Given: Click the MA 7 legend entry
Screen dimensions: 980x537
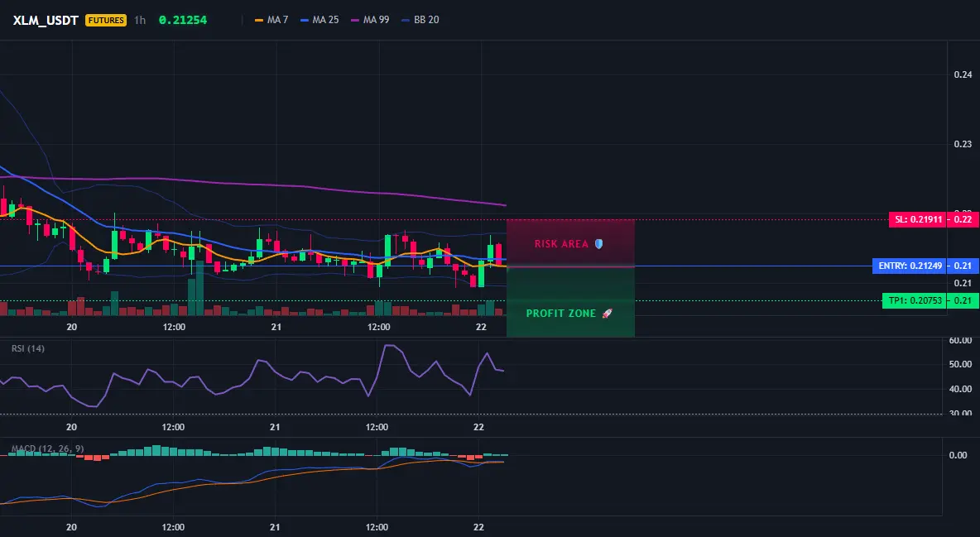Looking at the screenshot, I should click(271, 20).
